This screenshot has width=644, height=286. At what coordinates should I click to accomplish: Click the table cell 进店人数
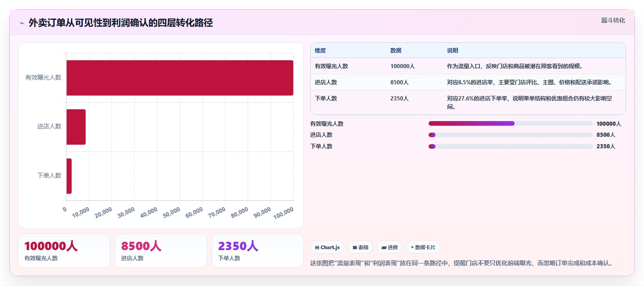pos(326,82)
